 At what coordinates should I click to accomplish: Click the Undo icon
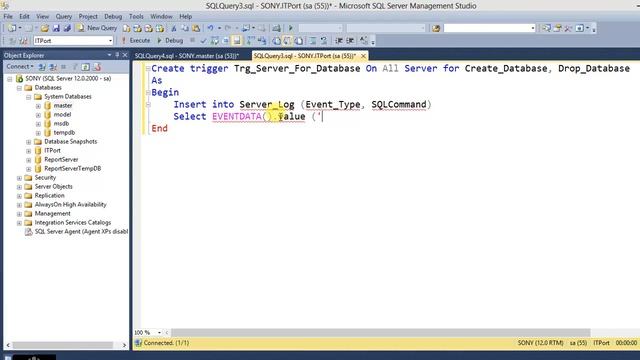tap(210, 28)
